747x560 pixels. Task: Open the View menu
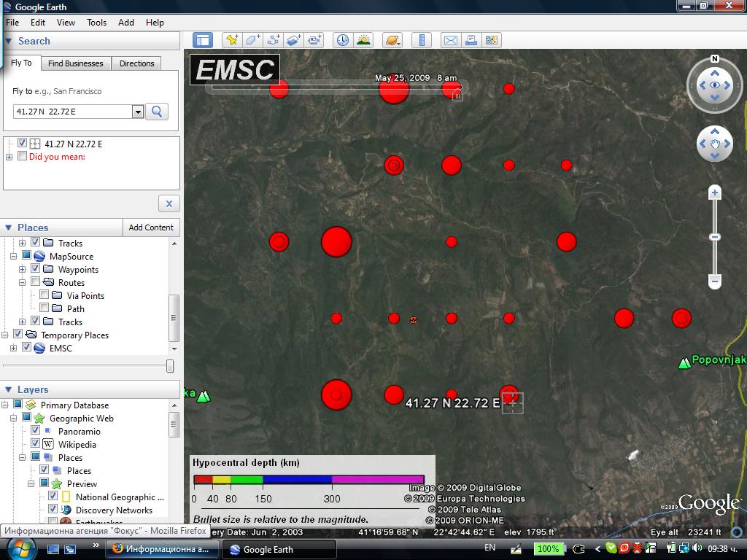coord(66,23)
